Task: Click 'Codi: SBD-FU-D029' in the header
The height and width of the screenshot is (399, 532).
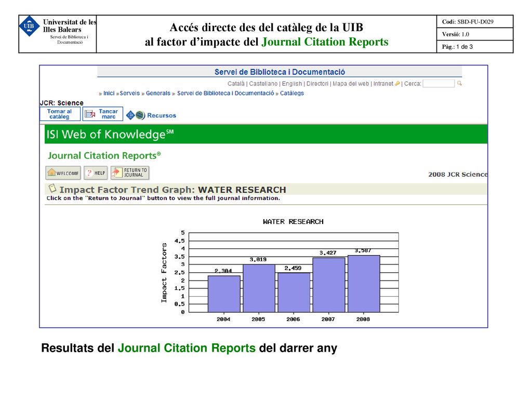Action: click(x=468, y=22)
